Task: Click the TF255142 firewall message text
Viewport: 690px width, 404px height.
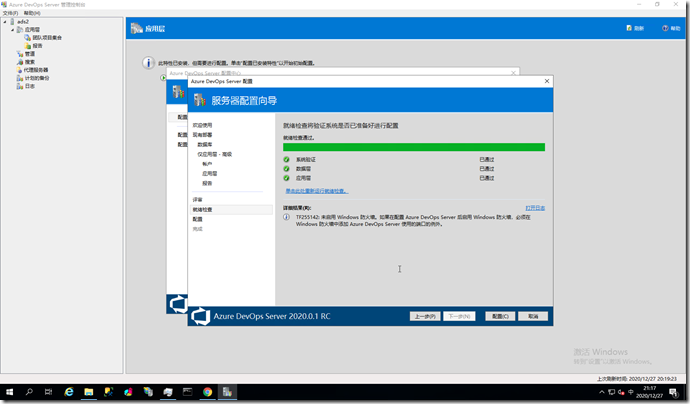Action: point(413,220)
